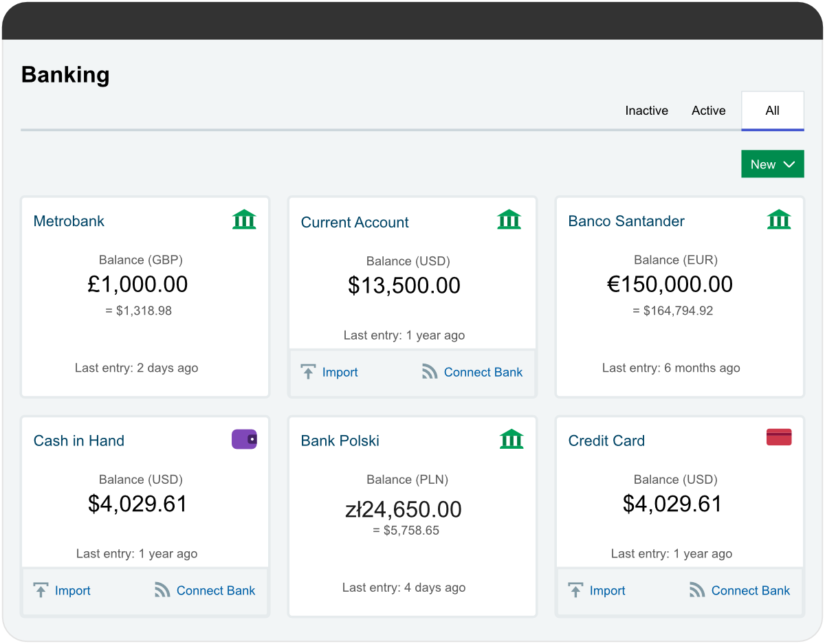This screenshot has height=644, width=825.
Task: Click the feed icon beside Connect Bank in Cash in Hand
Action: pos(162,590)
